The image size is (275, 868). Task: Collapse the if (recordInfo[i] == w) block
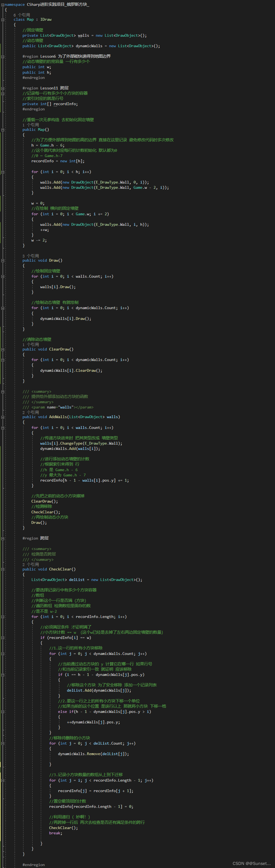[3, 638]
